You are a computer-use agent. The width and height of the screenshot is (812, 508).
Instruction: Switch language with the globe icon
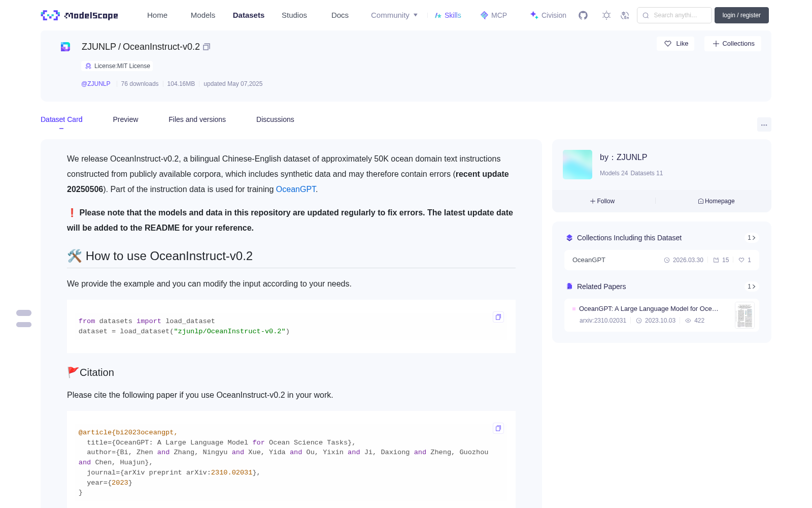coord(625,15)
